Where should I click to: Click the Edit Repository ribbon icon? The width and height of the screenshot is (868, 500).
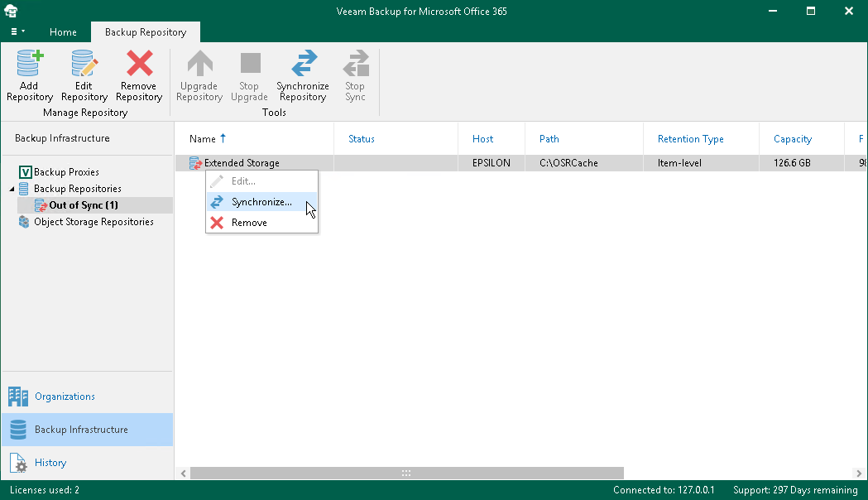(84, 63)
